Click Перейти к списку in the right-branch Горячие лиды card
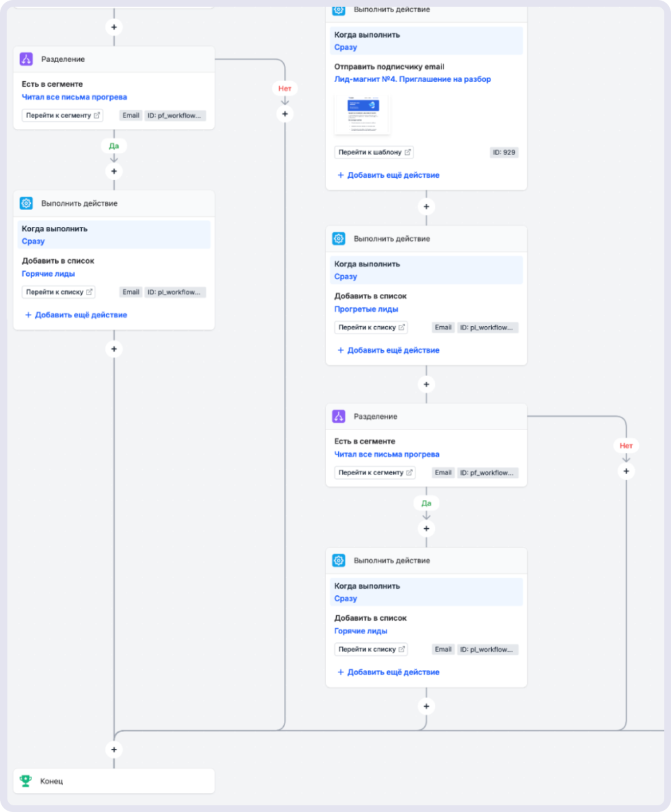The image size is (671, 812). pos(372,649)
